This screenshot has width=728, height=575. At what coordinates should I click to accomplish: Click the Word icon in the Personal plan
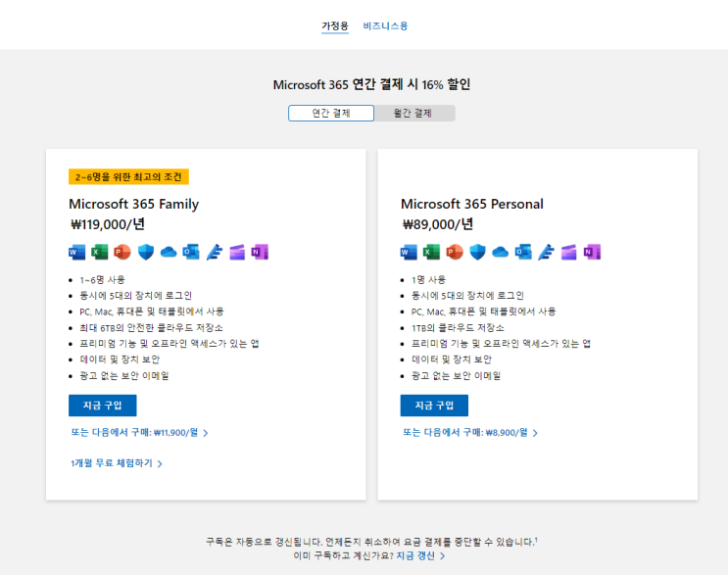(410, 252)
